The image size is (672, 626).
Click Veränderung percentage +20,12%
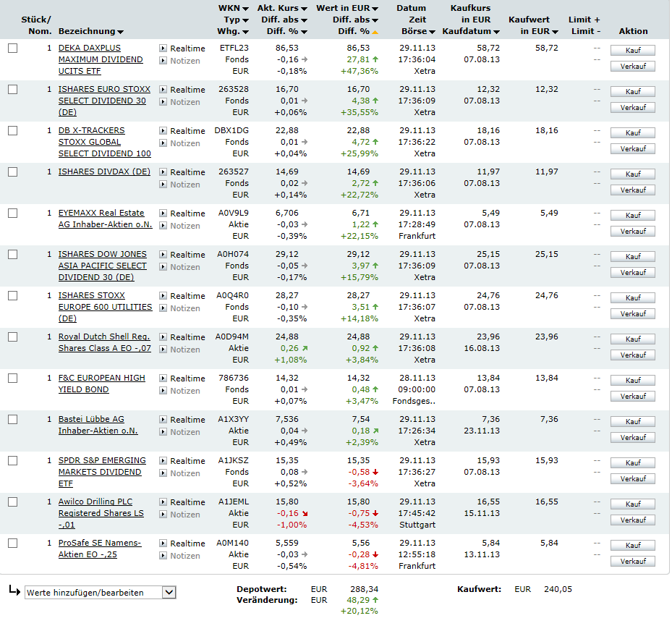click(x=359, y=611)
